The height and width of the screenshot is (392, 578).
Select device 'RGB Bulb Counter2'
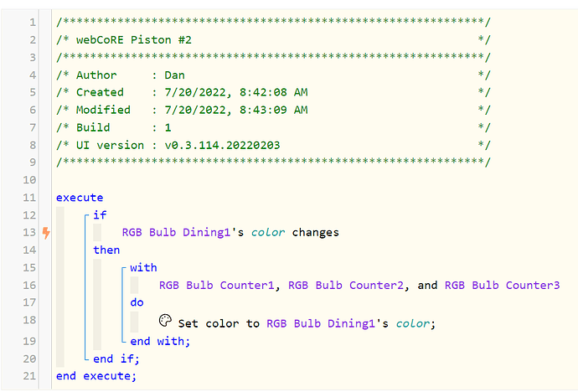[346, 285]
